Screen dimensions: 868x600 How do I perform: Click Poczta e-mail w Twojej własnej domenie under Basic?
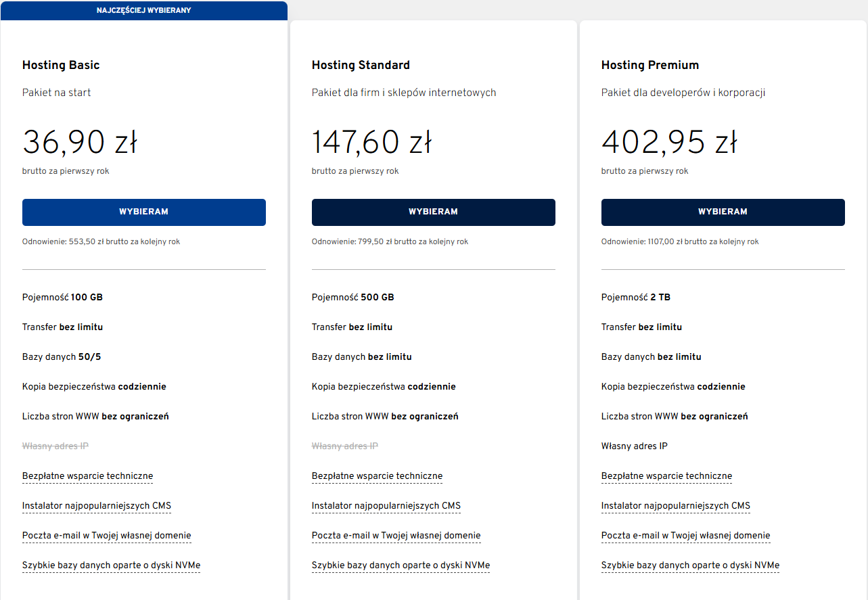coord(106,535)
